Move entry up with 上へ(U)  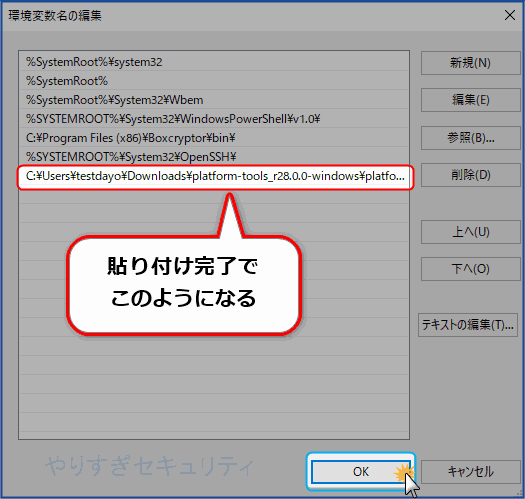(470, 232)
